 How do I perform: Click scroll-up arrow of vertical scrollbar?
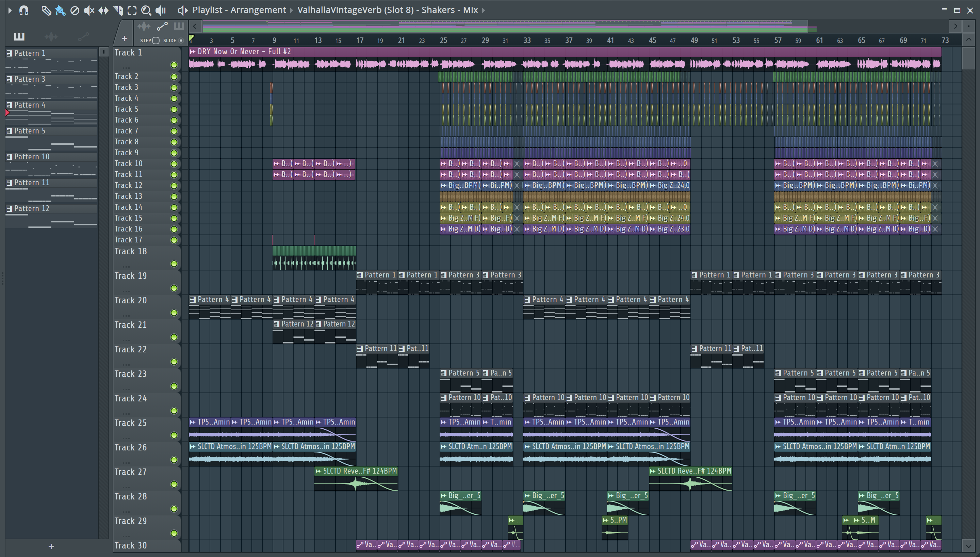pyautogui.click(x=968, y=39)
